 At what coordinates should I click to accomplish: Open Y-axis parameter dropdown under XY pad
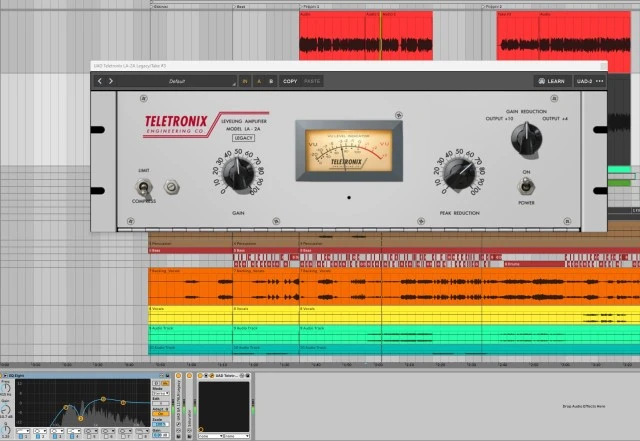click(237, 436)
